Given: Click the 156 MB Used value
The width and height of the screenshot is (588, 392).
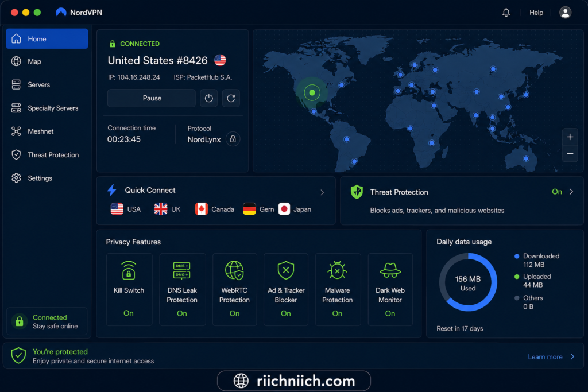Looking at the screenshot, I should pyautogui.click(x=468, y=284).
